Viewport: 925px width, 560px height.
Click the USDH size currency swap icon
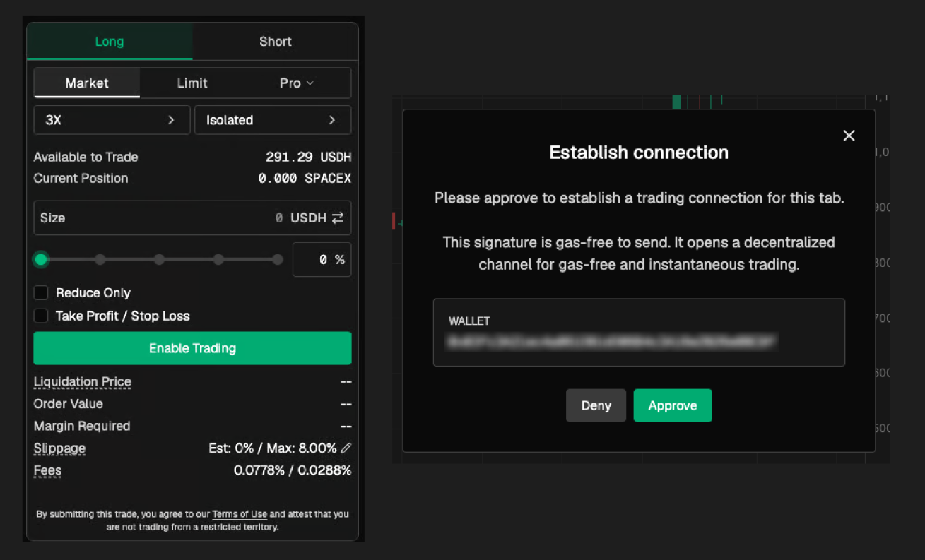(x=338, y=218)
